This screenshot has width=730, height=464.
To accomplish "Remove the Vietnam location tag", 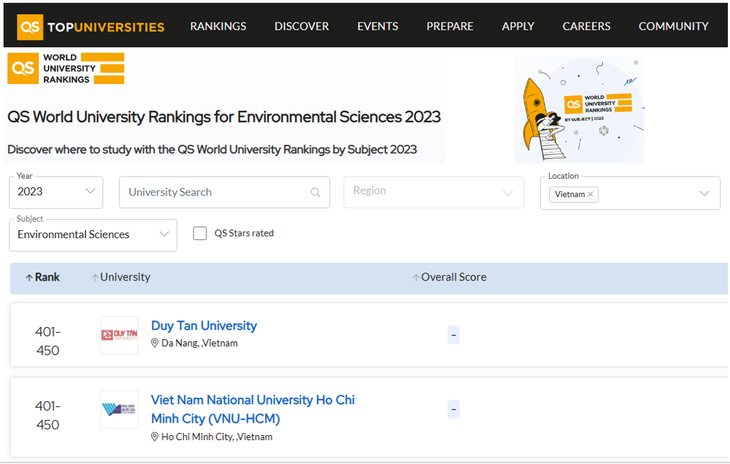I will click(x=590, y=194).
